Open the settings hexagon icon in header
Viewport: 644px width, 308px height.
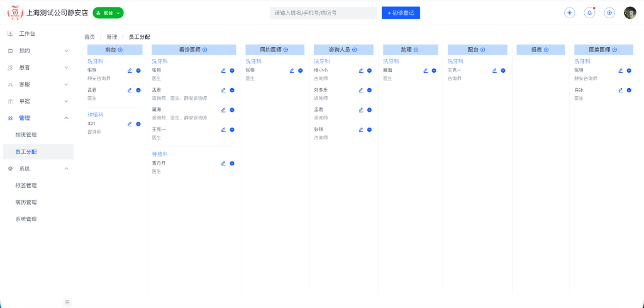(609, 13)
